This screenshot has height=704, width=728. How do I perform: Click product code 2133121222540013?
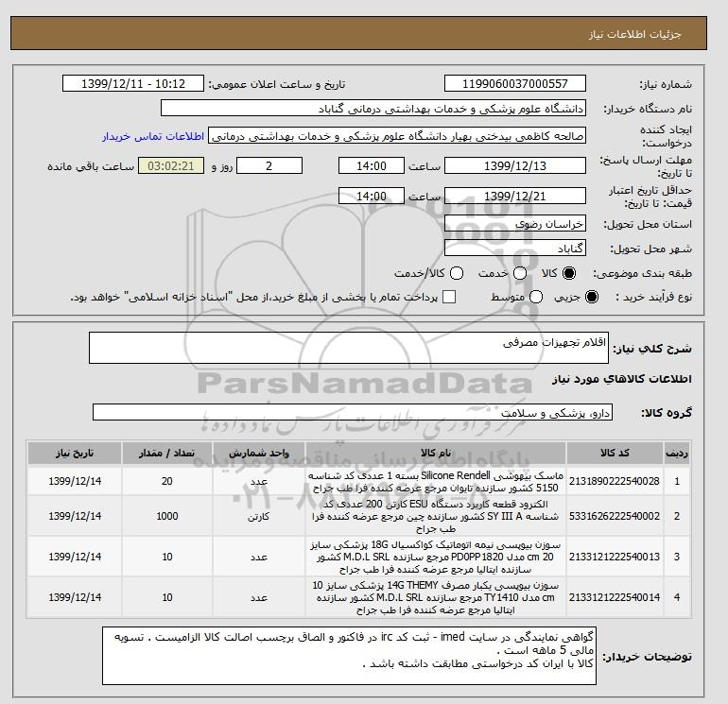click(615, 557)
